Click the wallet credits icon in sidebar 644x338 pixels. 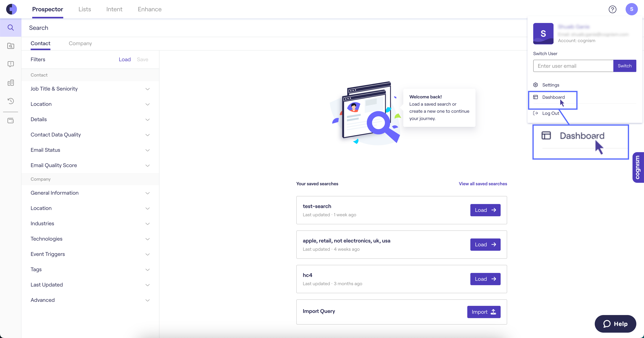coord(11,121)
